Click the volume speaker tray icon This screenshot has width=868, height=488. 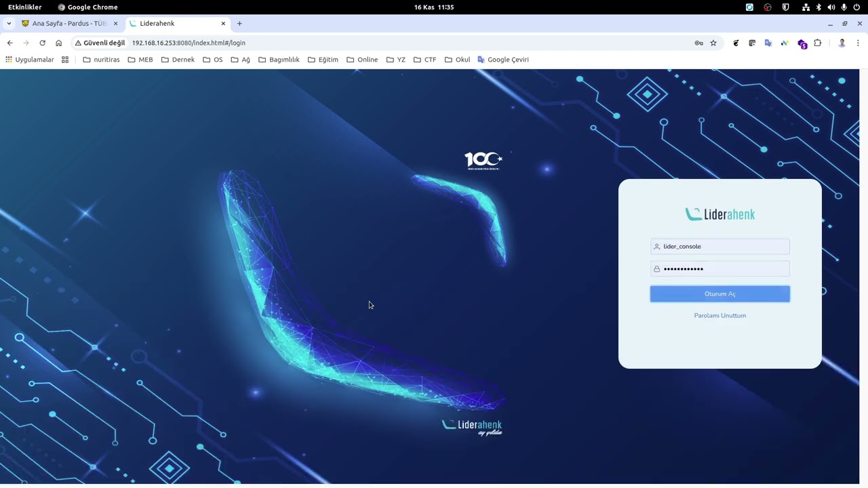[x=831, y=7]
